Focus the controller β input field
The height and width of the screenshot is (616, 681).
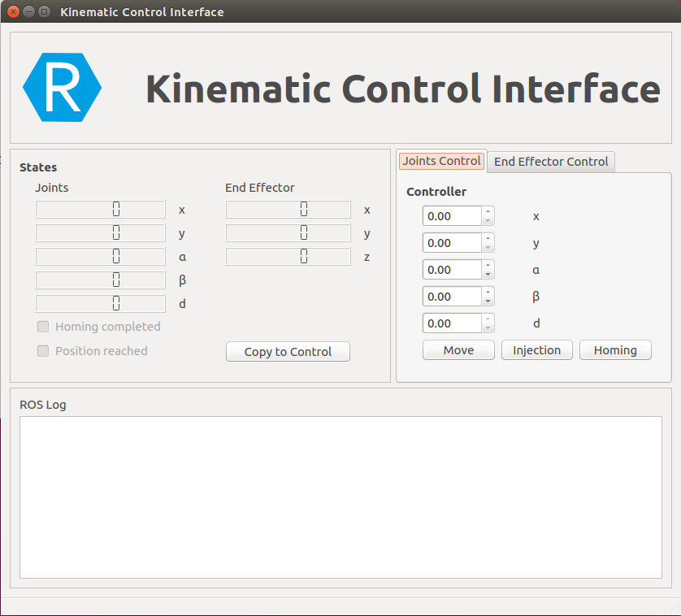coord(452,297)
